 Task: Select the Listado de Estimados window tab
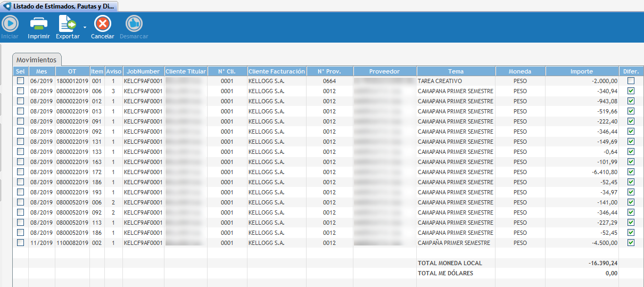[x=63, y=6]
